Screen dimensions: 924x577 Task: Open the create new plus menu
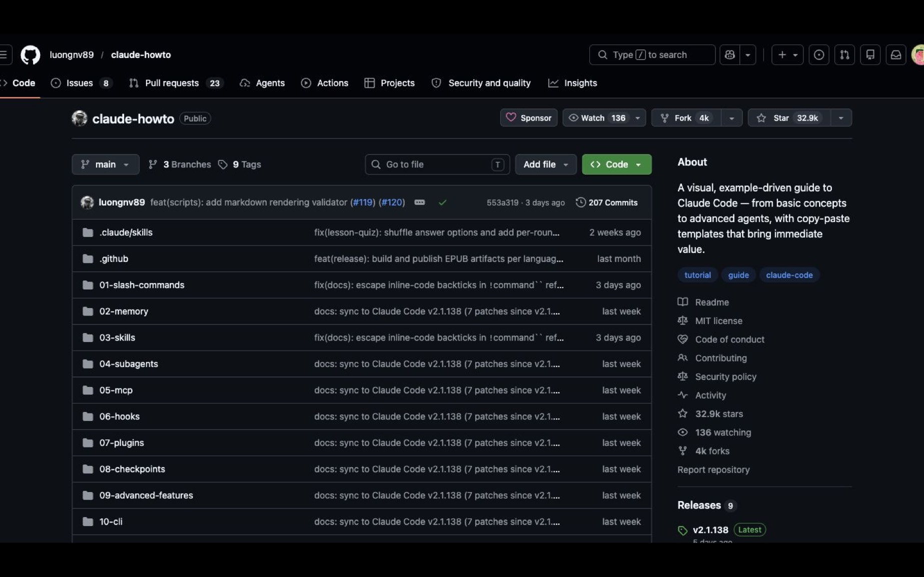pos(787,55)
